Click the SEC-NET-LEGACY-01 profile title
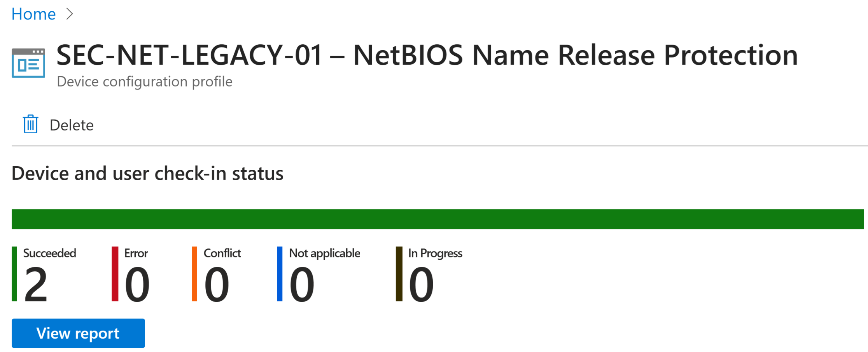Screen dimensions: 868x352 pyautogui.click(x=427, y=55)
